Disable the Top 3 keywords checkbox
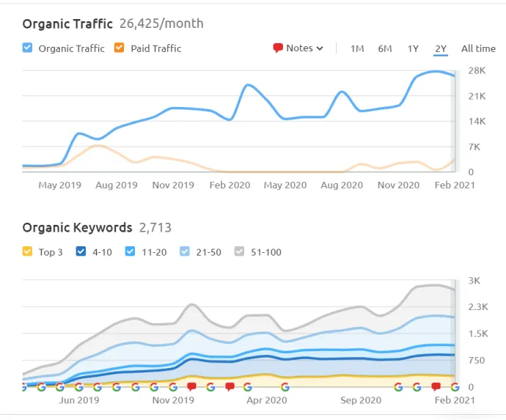The height and width of the screenshot is (420, 506). click(27, 251)
